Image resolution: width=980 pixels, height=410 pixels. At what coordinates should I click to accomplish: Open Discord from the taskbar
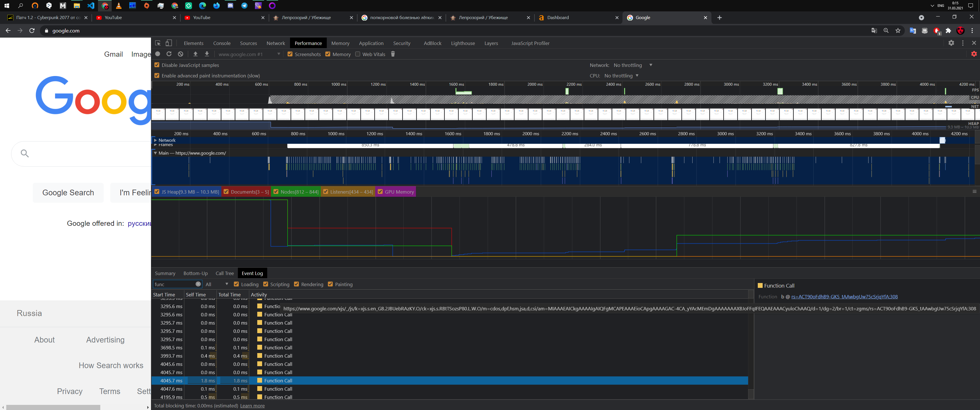point(230,6)
